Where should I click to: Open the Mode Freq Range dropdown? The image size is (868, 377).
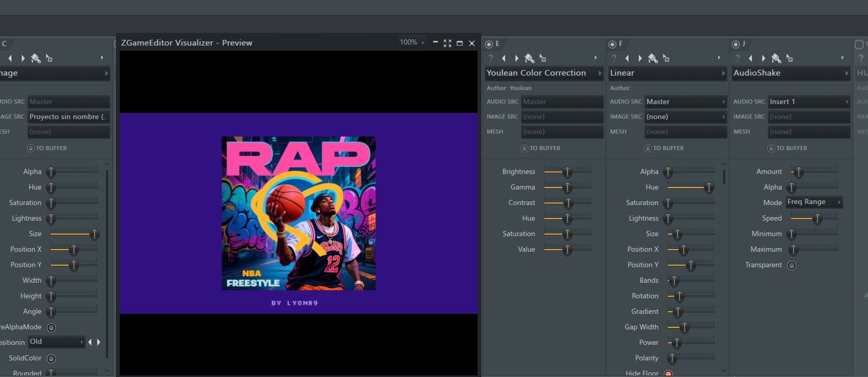[814, 202]
